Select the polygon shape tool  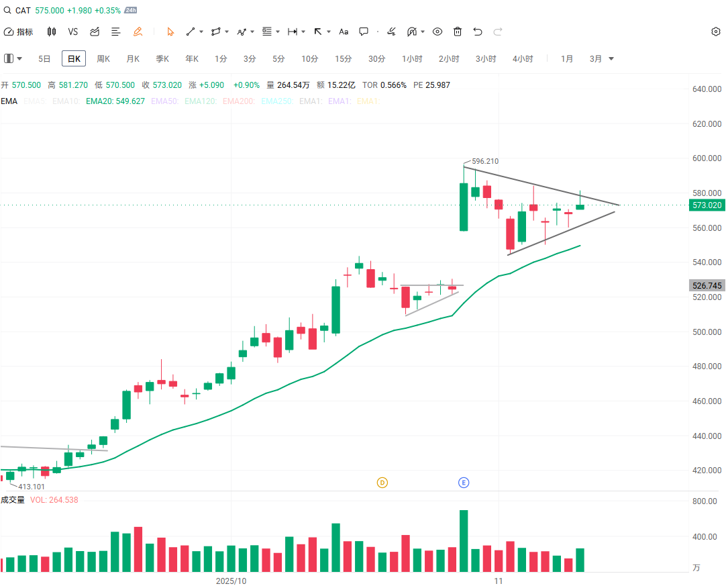pos(215,32)
